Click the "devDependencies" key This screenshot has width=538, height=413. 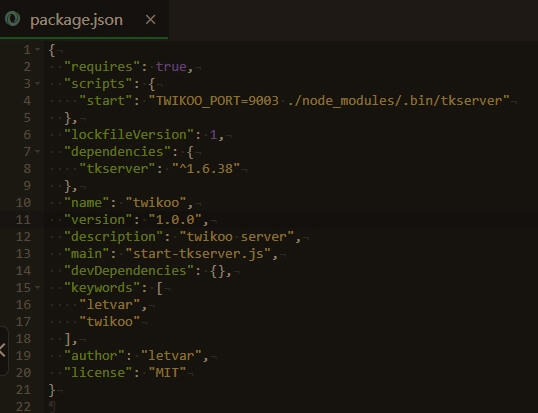pos(129,271)
